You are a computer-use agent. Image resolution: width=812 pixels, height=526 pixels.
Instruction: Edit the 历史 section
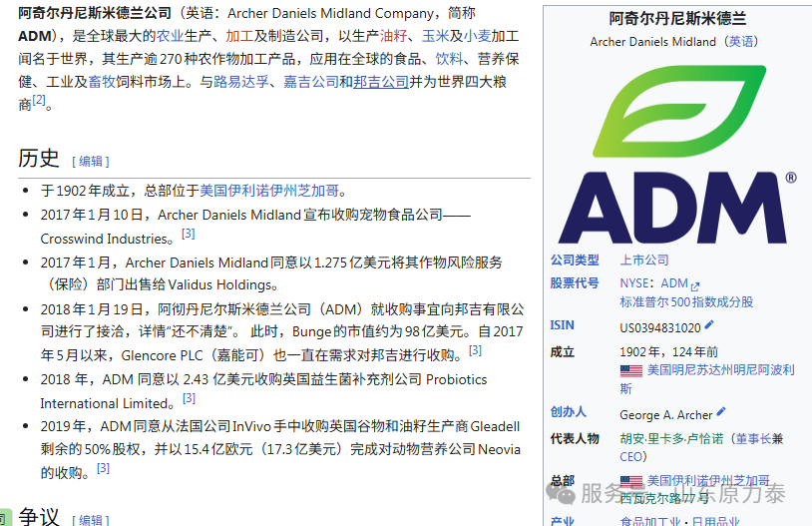(x=91, y=161)
